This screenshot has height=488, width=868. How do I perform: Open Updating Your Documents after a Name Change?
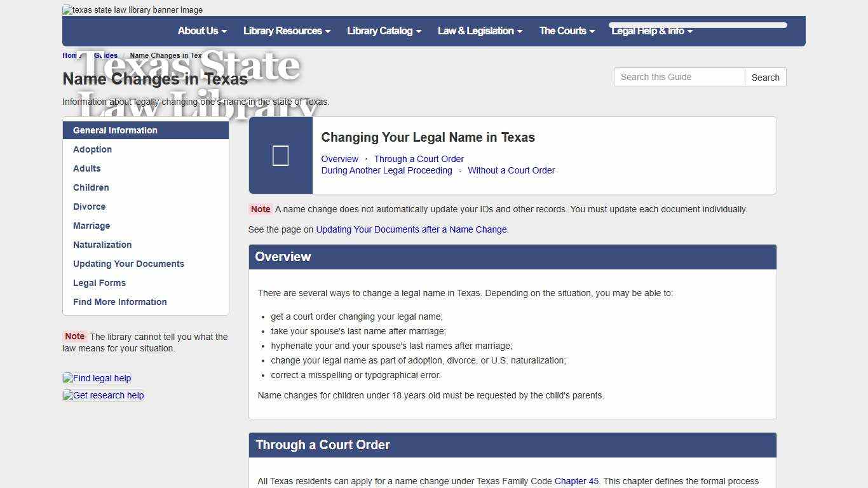pyautogui.click(x=412, y=229)
